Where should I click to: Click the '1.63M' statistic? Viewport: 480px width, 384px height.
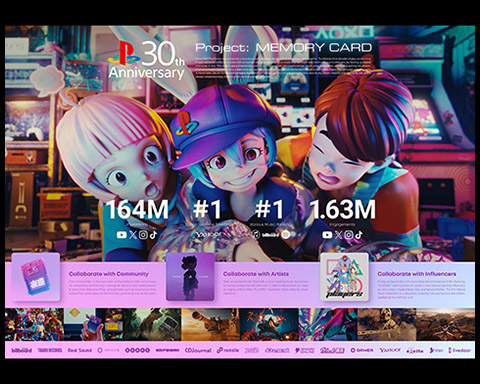[343, 209]
